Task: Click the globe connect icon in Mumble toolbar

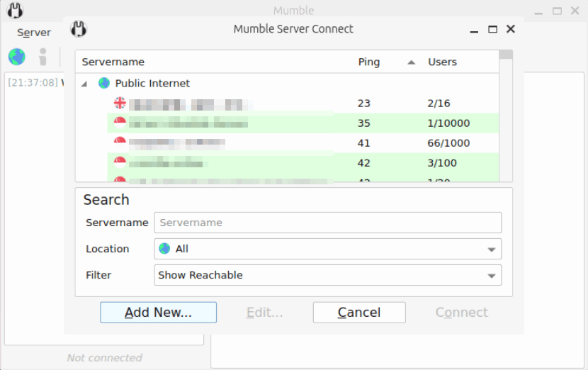Action: [17, 57]
